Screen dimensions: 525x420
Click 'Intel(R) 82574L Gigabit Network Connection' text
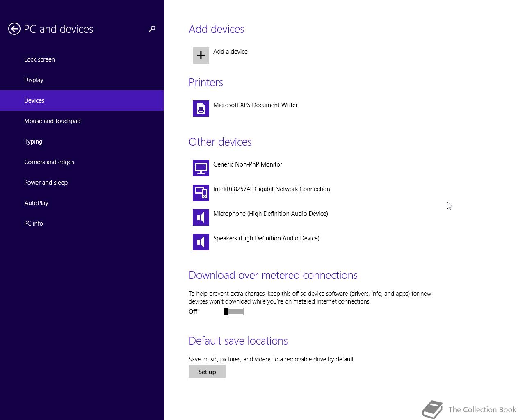(x=272, y=189)
